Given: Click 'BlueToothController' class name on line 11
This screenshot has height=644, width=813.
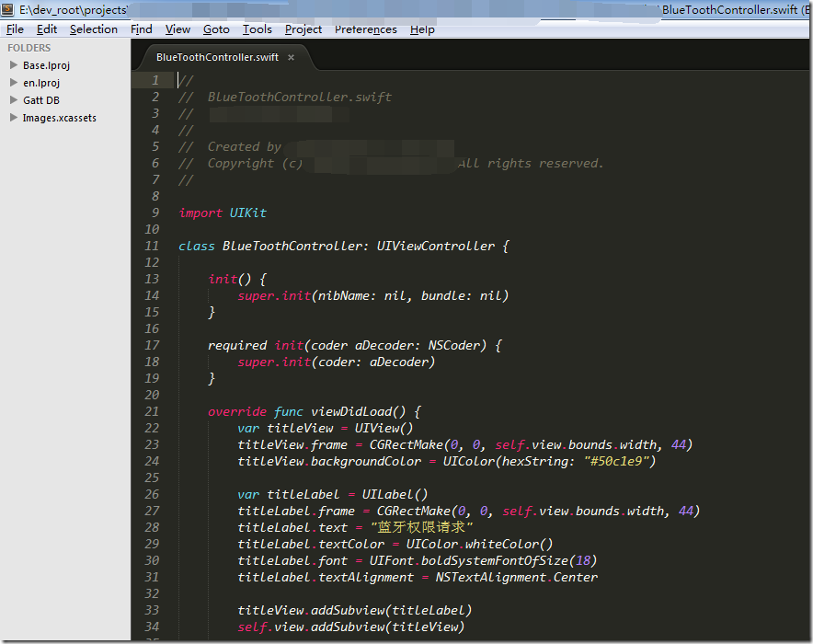Looking at the screenshot, I should [x=292, y=247].
